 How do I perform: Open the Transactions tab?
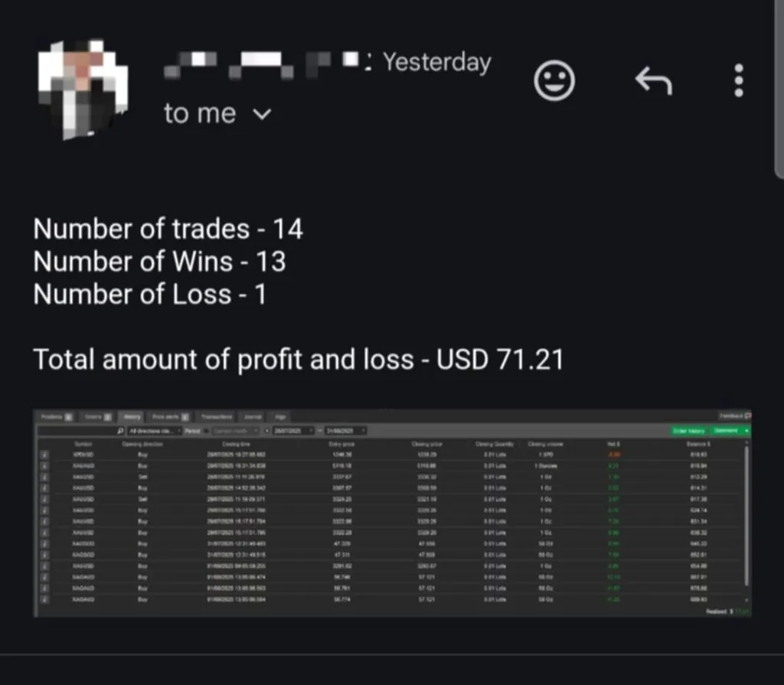[215, 417]
